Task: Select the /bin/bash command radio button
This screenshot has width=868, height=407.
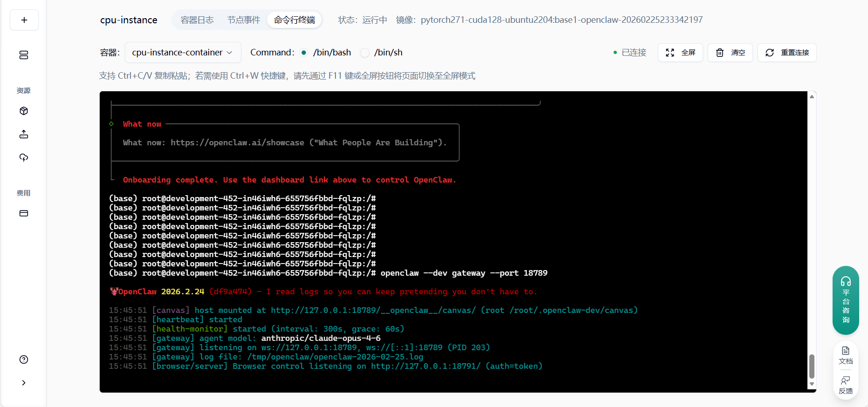Action: click(x=304, y=53)
